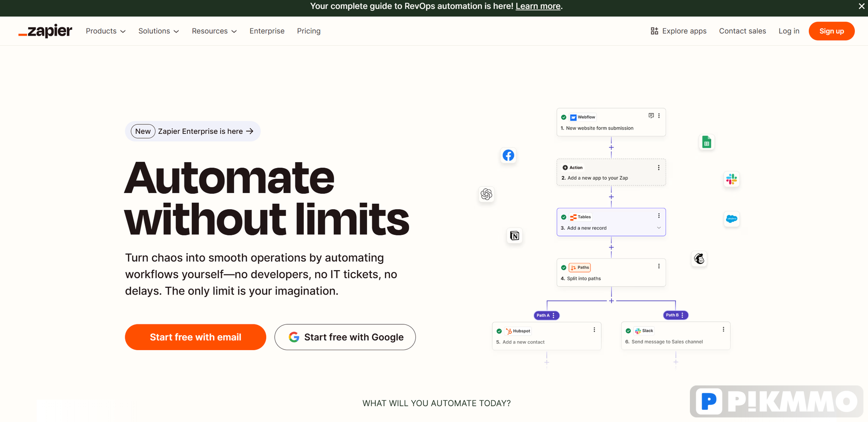The height and width of the screenshot is (422, 868).
Task: Open the Paths step three-dot menu
Action: tap(659, 267)
